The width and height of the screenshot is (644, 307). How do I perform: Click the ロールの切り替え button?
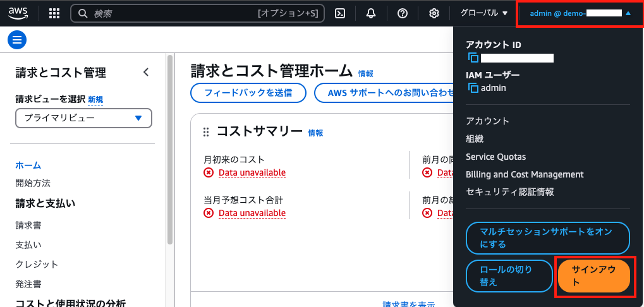(509, 276)
